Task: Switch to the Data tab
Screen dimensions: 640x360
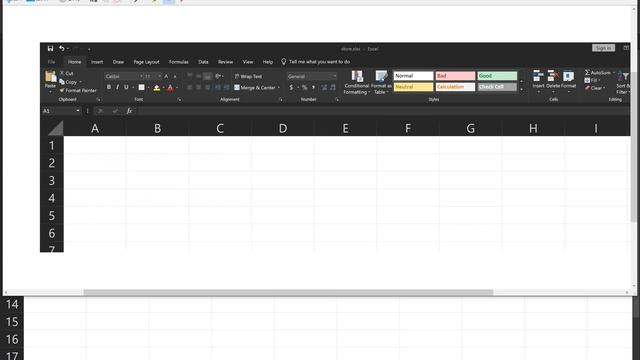Action: coord(203,62)
